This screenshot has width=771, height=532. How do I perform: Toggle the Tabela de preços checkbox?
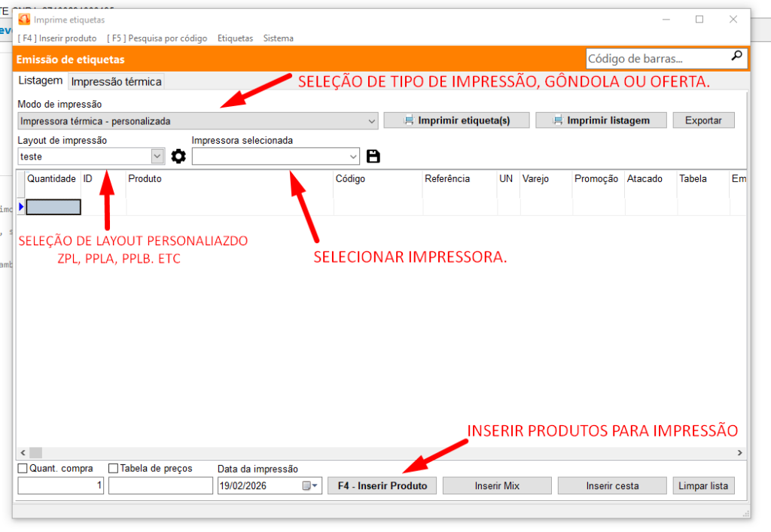tap(114, 469)
